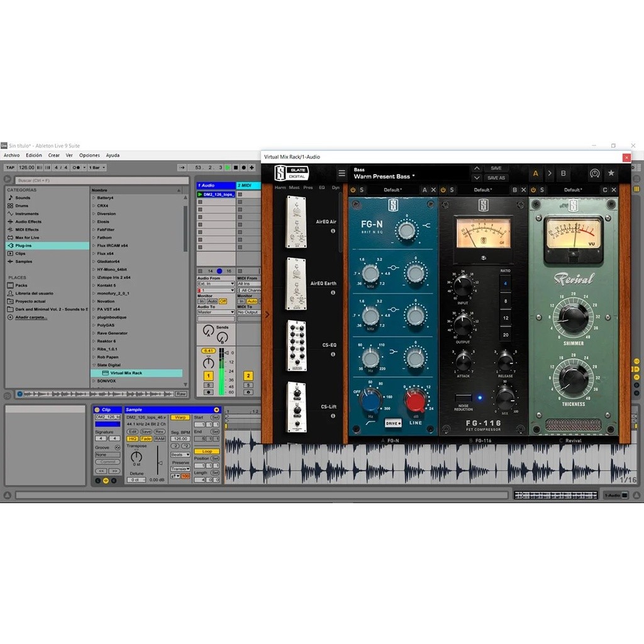Open the Audio From Ext. In dropdown
644x644 pixels.
coord(216,284)
